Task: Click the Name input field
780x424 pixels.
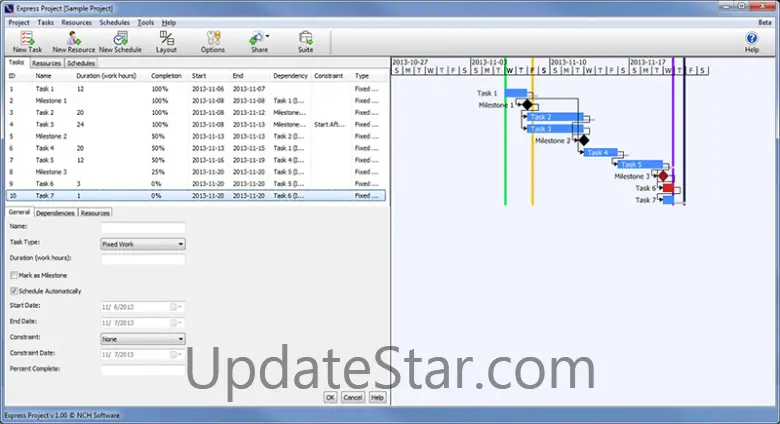Action: tap(143, 228)
